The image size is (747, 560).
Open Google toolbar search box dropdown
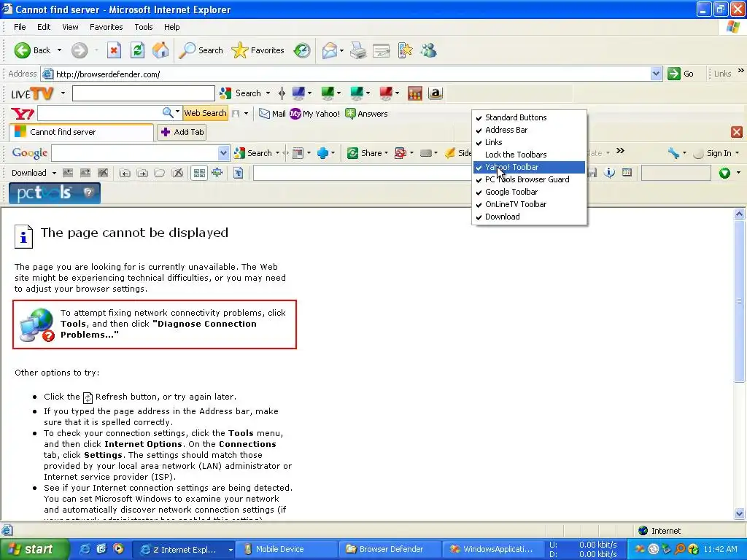(x=223, y=153)
